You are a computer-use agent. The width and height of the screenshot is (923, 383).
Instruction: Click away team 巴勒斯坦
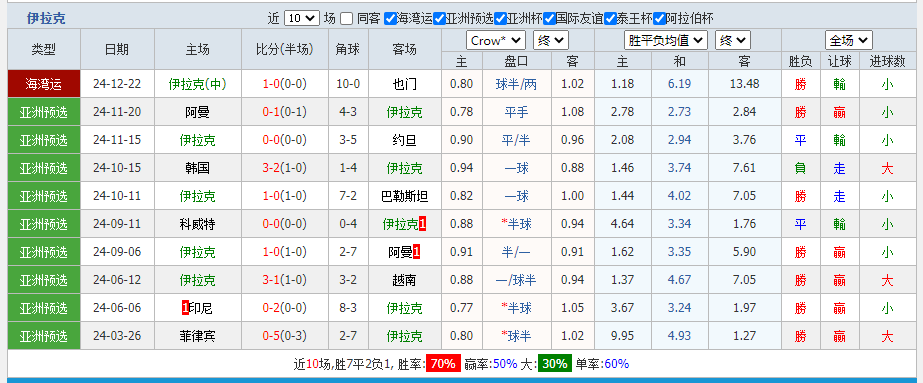pyautogui.click(x=404, y=196)
